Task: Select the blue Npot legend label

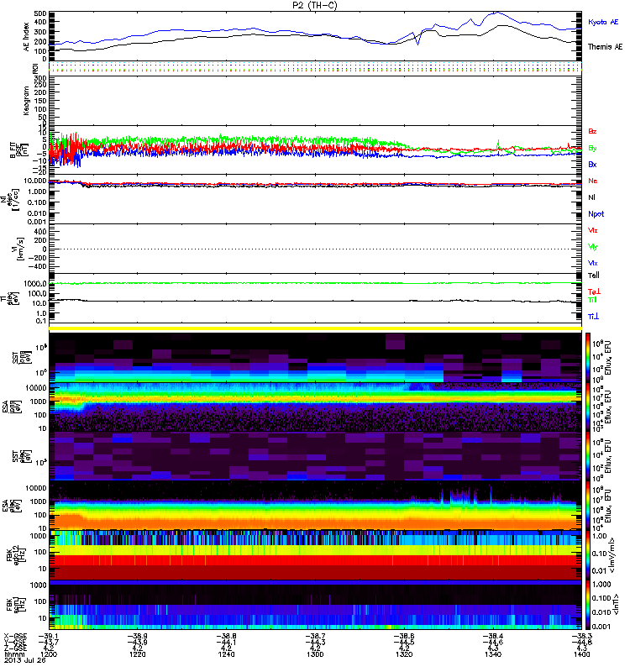Action: [596, 214]
